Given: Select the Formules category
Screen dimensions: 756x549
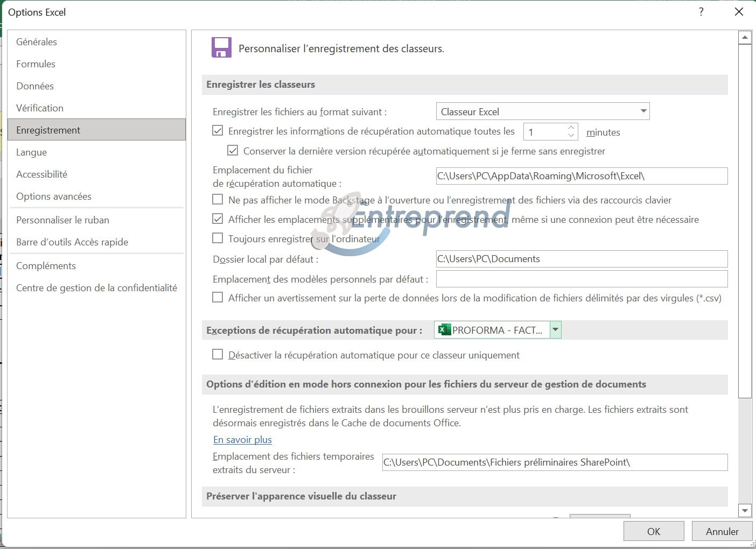Looking at the screenshot, I should point(36,64).
